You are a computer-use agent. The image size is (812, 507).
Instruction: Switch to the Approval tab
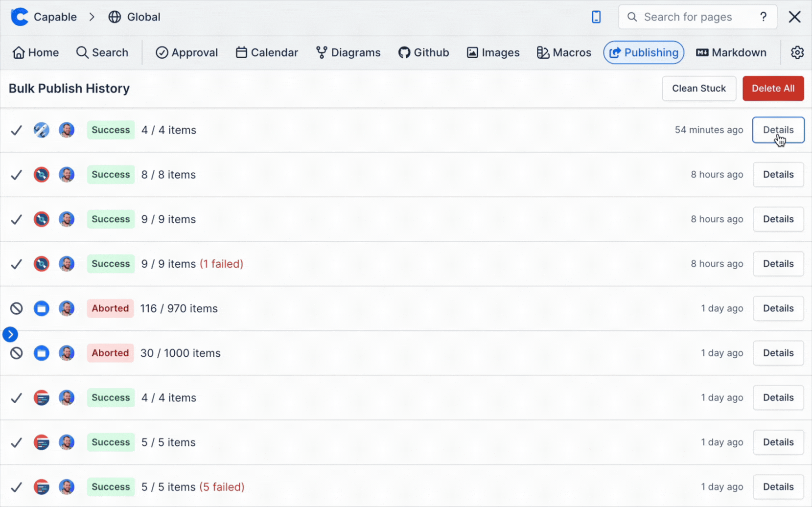(x=186, y=52)
